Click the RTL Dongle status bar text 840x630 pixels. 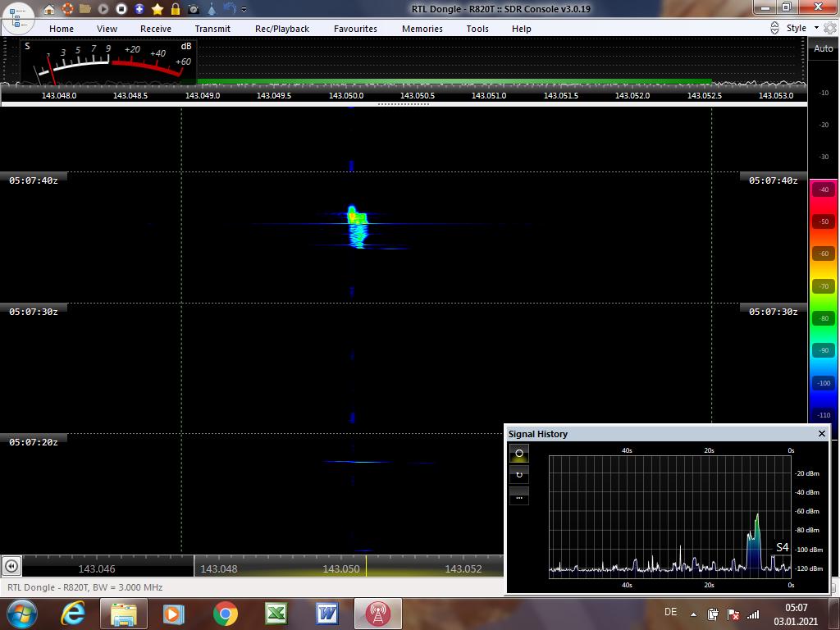[x=84, y=587]
